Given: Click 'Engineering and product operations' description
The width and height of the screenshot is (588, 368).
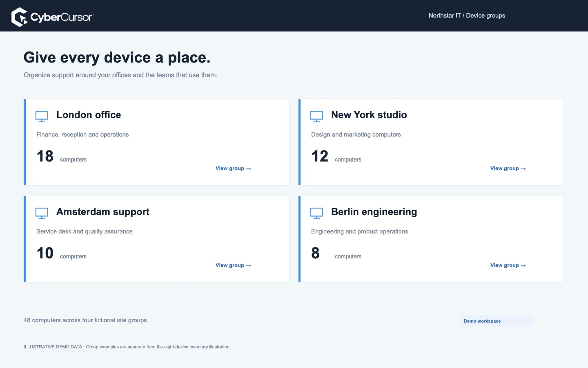Looking at the screenshot, I should [360, 231].
